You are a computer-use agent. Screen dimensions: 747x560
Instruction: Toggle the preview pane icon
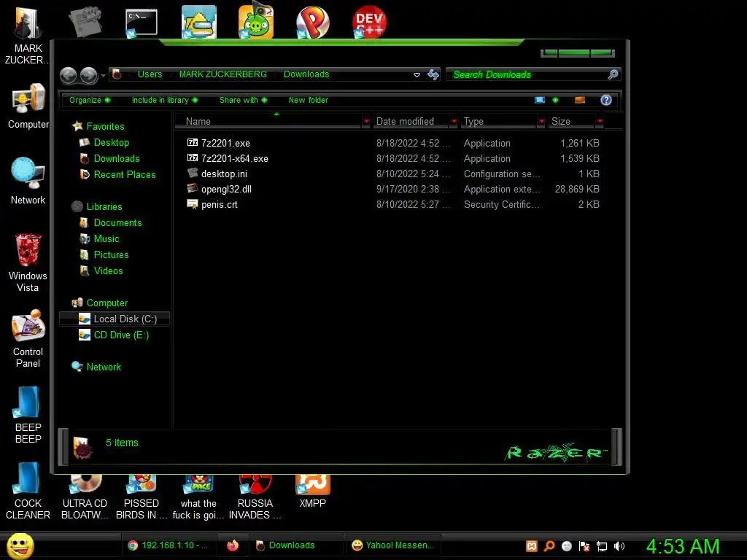[x=579, y=100]
